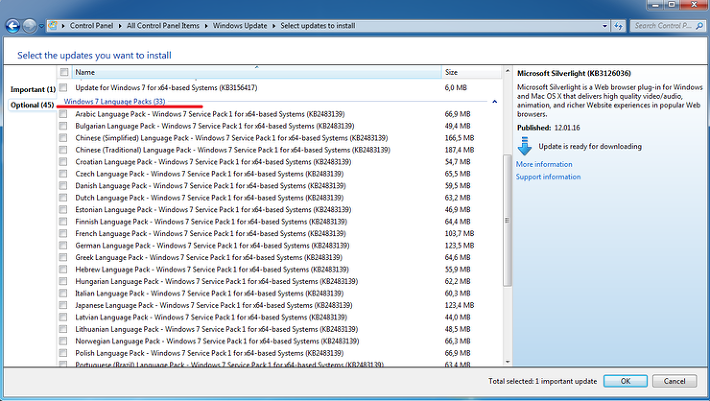The width and height of the screenshot is (710, 401).
Task: Open the More information link
Action: (x=544, y=164)
